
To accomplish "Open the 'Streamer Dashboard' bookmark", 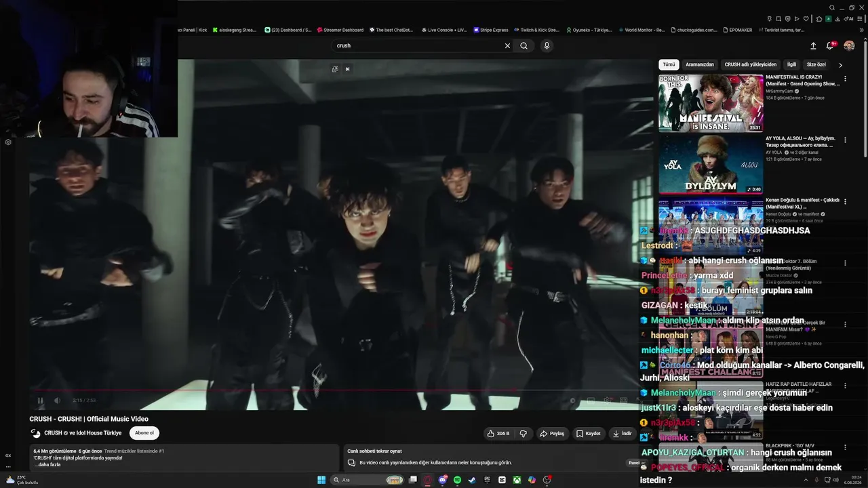I will click(340, 30).
